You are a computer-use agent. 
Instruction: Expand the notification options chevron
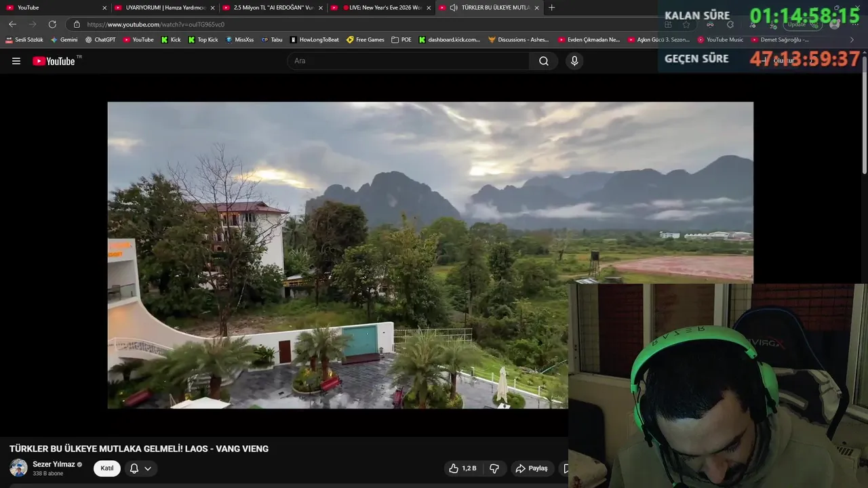point(148,468)
